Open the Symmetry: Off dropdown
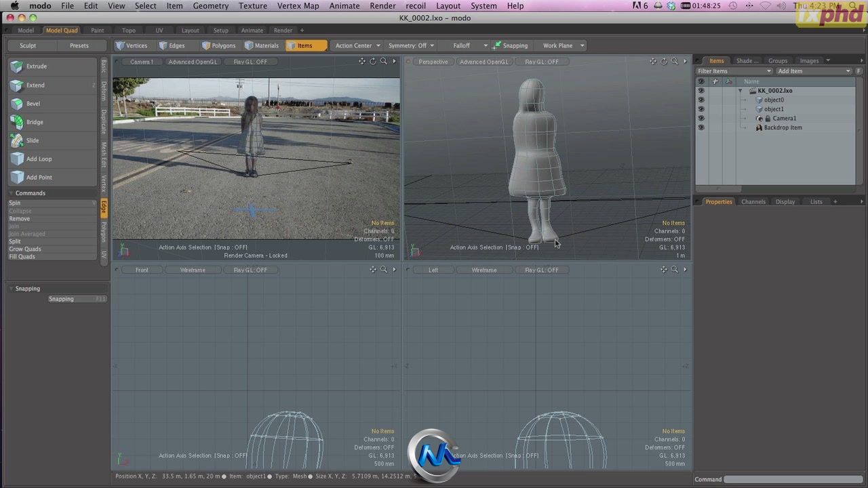 tap(412, 45)
